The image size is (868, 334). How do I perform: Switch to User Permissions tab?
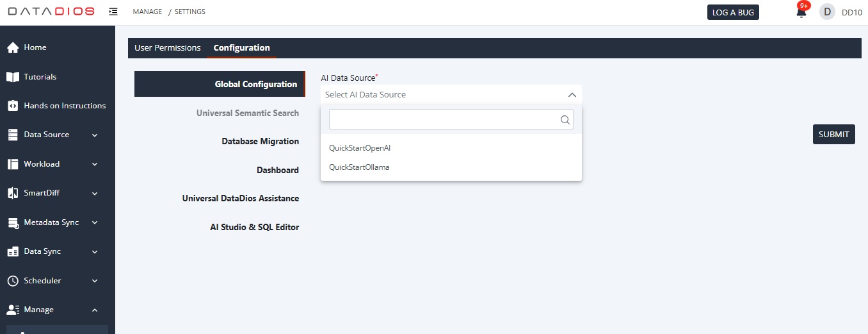(x=167, y=48)
